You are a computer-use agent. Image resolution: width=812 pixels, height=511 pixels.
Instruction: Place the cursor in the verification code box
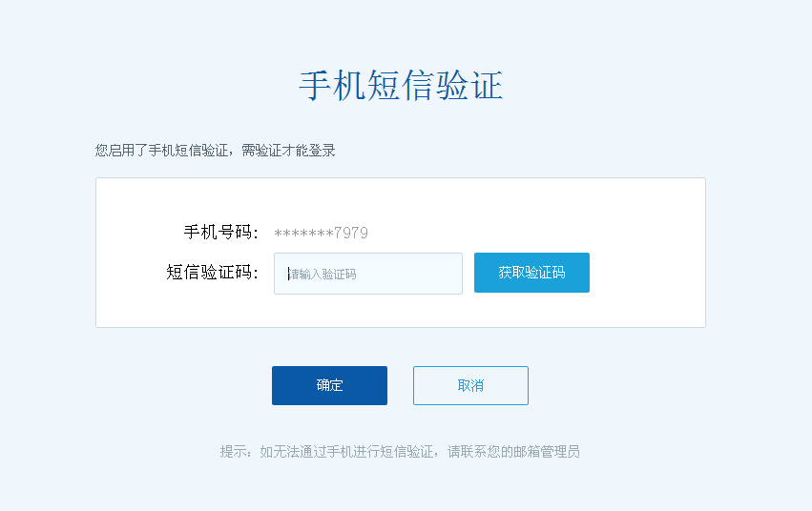[367, 274]
